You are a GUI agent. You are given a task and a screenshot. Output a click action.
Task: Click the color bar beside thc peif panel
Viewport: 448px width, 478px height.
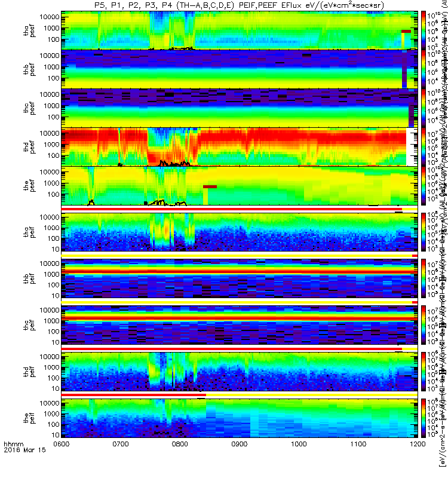[424, 325]
